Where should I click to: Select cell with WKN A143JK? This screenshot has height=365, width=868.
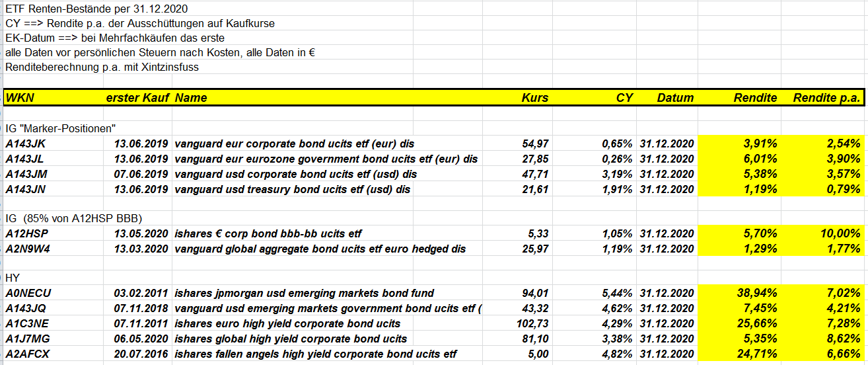point(26,143)
